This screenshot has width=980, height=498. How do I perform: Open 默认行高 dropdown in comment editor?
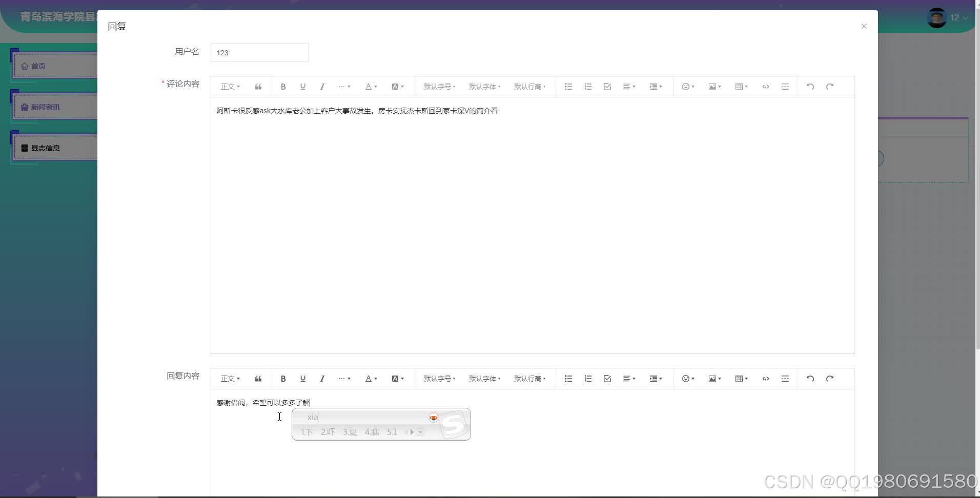[x=529, y=87]
